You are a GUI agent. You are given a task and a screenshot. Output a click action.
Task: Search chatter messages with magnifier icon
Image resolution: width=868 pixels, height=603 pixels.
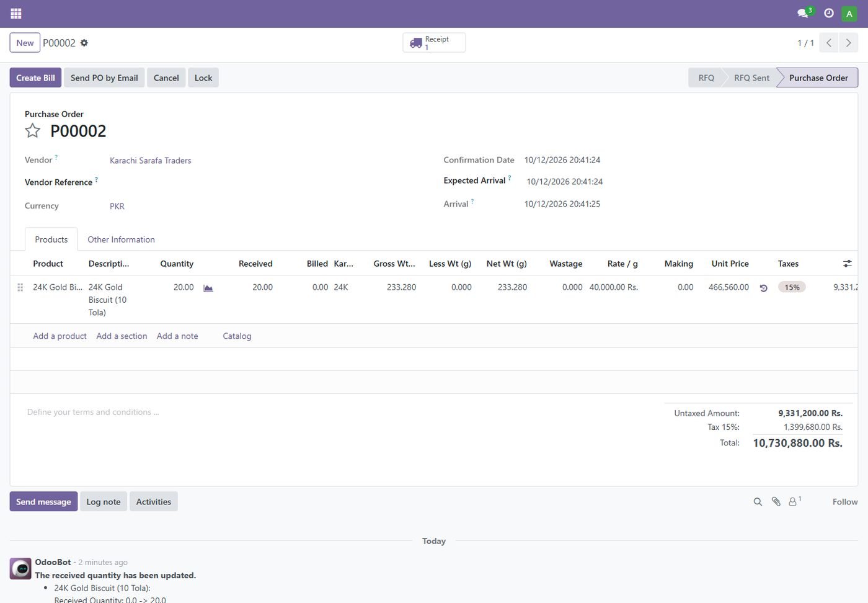pyautogui.click(x=758, y=502)
